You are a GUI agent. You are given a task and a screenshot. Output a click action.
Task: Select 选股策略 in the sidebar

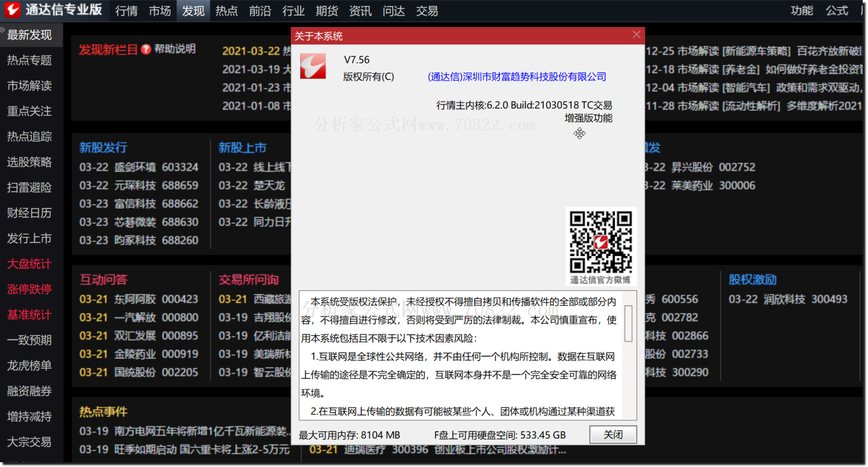point(30,162)
